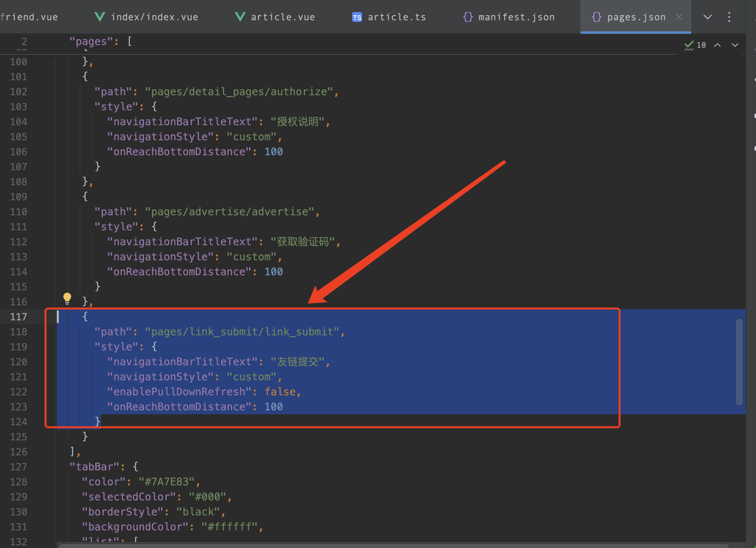756x548 pixels.
Task: Jump to previous highlighted problem arrow
Action: click(x=718, y=45)
